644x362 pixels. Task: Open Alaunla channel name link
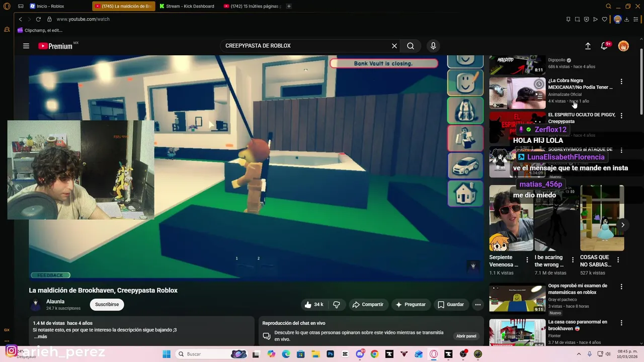(55, 302)
